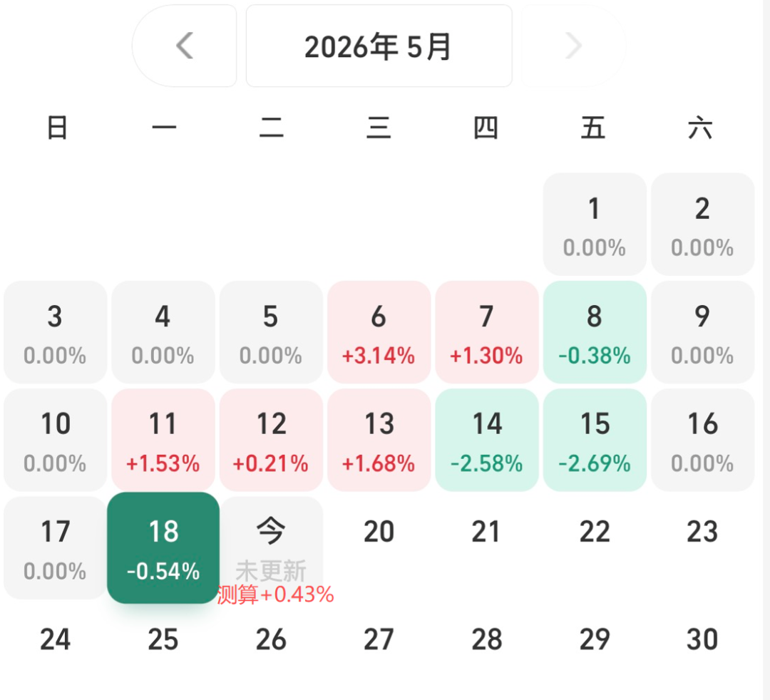Click the 二 weekday header

click(272, 128)
